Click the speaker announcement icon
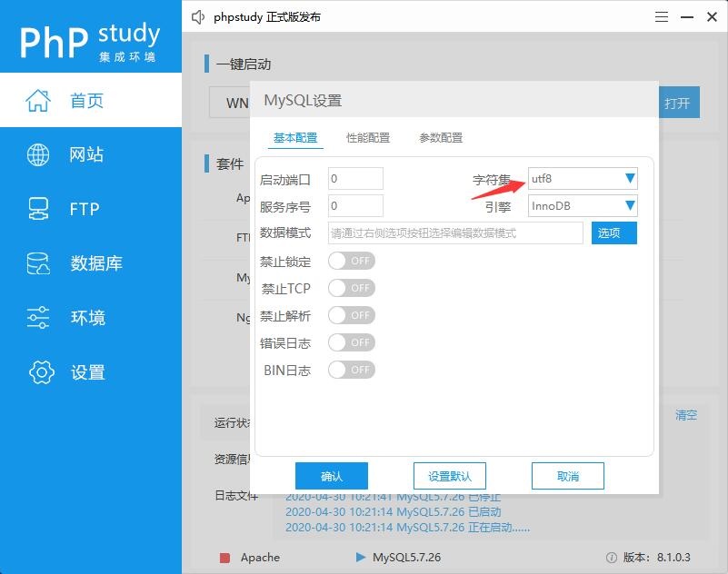The width and height of the screenshot is (728, 574). [x=199, y=17]
